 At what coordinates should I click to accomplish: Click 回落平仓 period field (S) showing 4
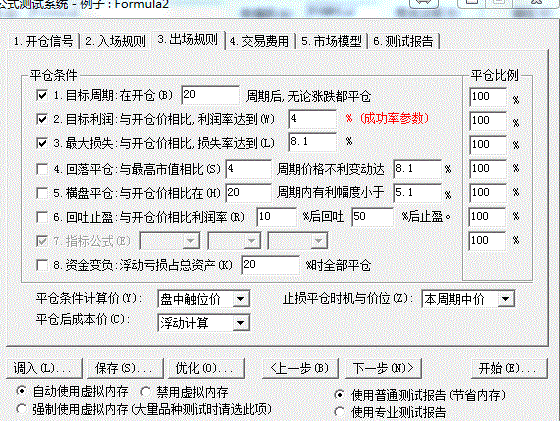248,169
